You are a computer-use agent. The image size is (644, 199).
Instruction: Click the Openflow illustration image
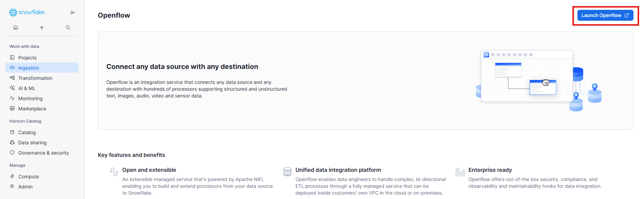click(538, 80)
